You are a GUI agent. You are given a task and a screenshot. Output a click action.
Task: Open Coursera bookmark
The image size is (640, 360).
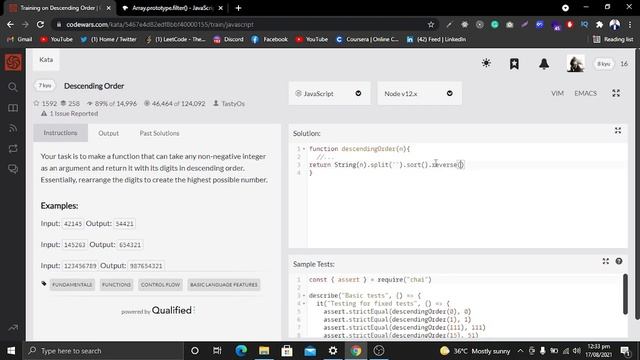coord(367,39)
